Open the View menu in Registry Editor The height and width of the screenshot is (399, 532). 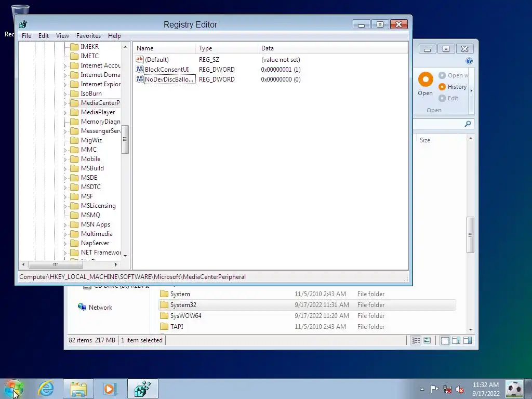coord(62,36)
